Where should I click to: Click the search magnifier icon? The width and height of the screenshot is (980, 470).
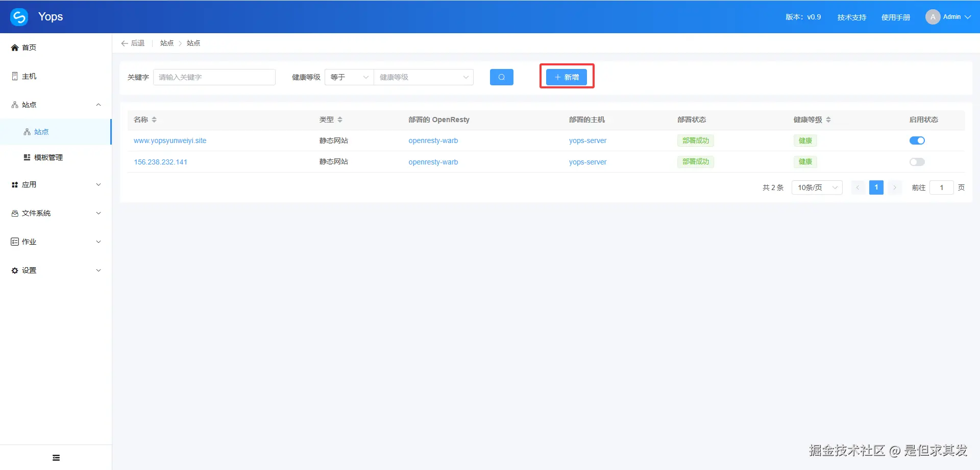[x=501, y=77]
